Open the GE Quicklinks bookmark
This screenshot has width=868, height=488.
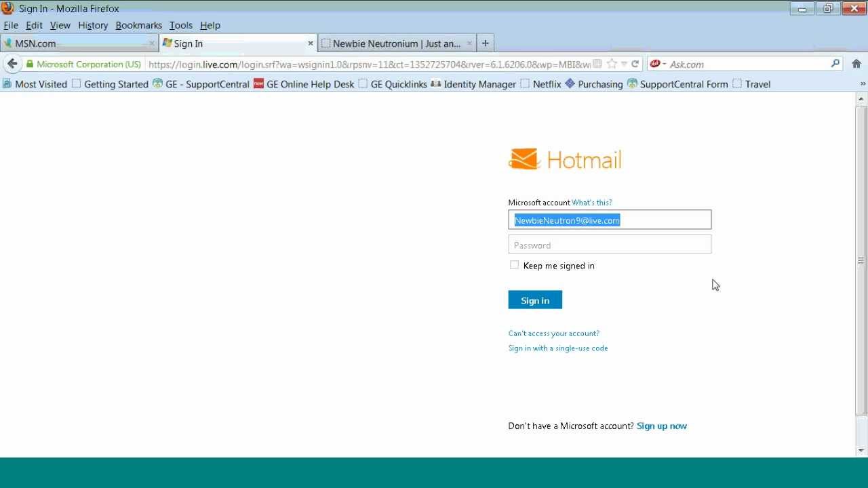coord(393,84)
